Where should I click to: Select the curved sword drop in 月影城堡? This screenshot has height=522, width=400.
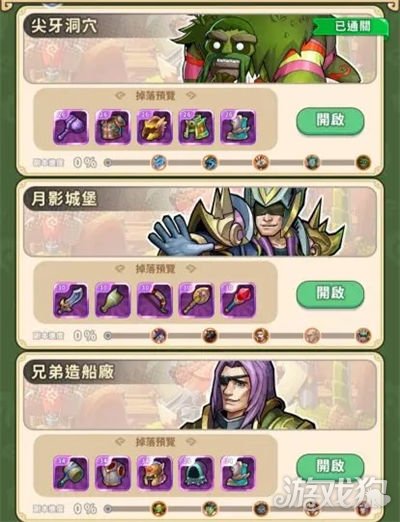coord(71,300)
